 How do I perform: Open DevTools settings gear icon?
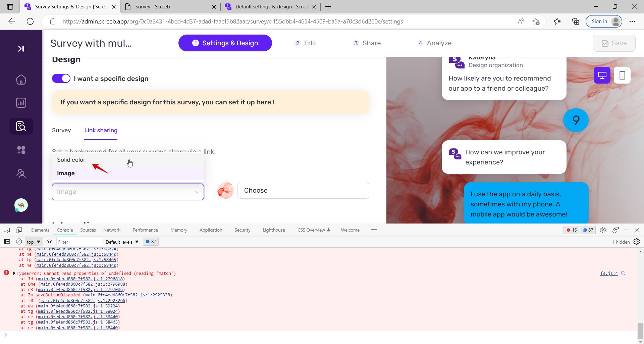click(x=603, y=230)
